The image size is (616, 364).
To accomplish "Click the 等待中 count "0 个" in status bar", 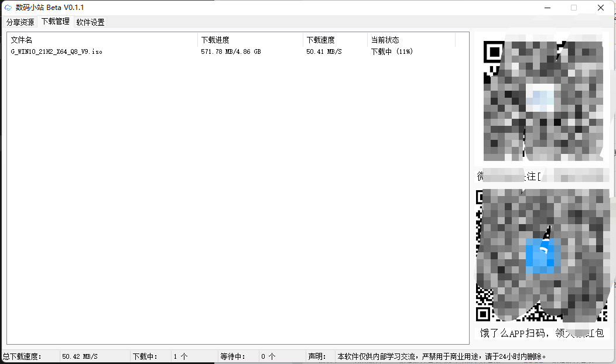I will coord(268,356).
